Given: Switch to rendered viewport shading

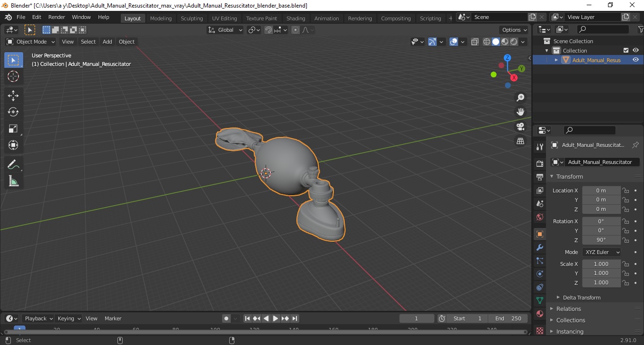Looking at the screenshot, I should pos(514,42).
